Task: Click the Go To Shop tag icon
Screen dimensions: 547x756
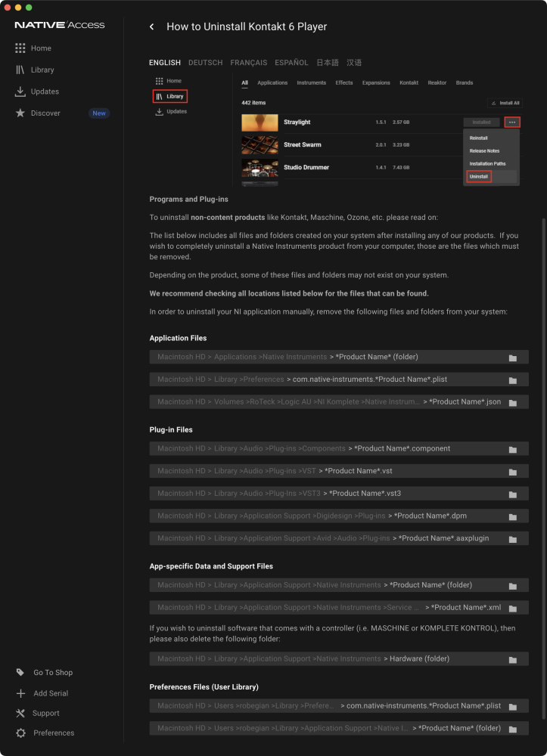Action: pos(20,672)
